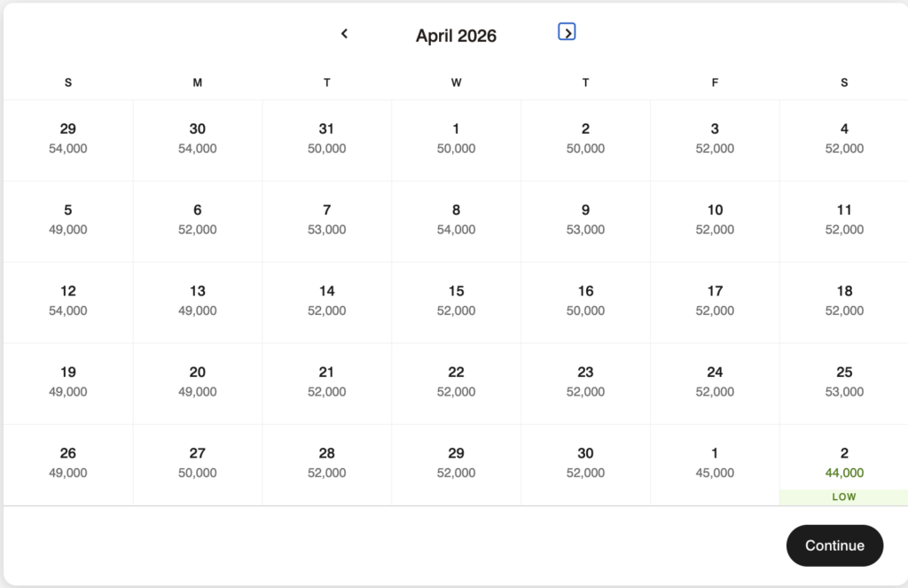Pick April 3 priced 52,000

click(x=715, y=138)
